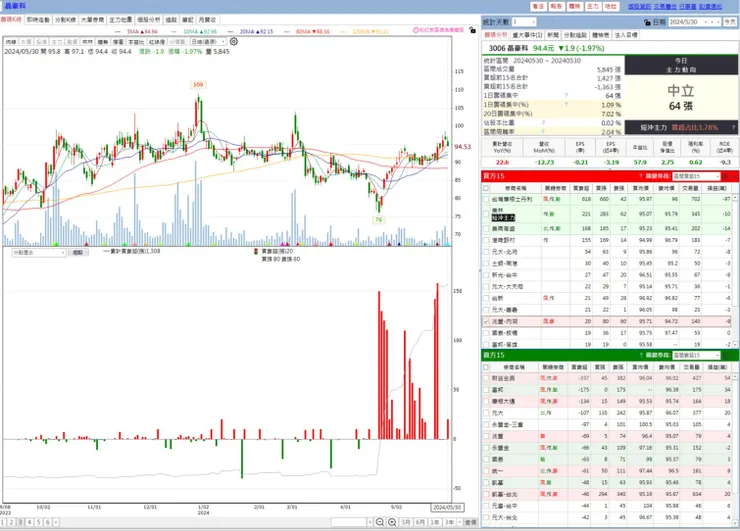Viewport: 740px width, 531px height.
Task: Tick the checkbox for 富邦 seller row
Action: coord(486,390)
